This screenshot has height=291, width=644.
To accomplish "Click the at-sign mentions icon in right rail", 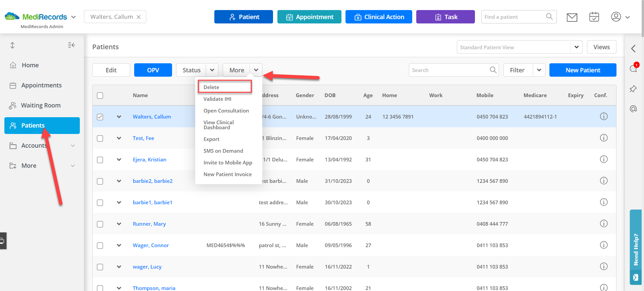I will pos(633,109).
